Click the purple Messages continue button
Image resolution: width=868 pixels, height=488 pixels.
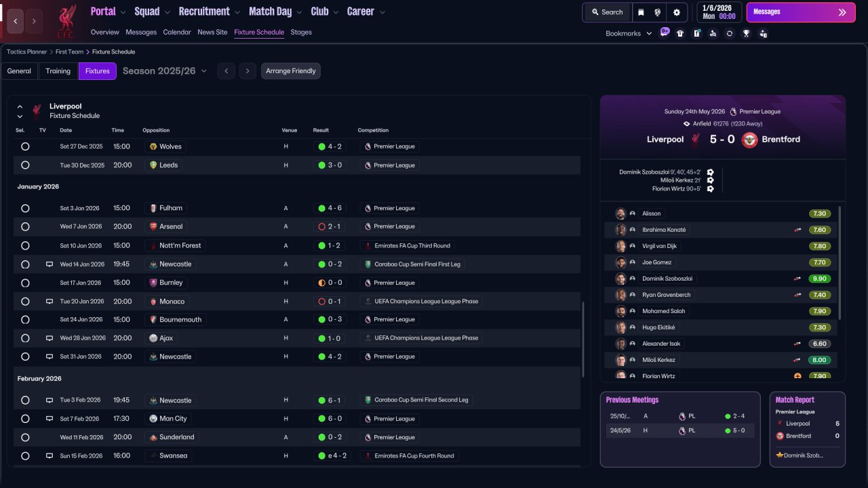(x=801, y=12)
